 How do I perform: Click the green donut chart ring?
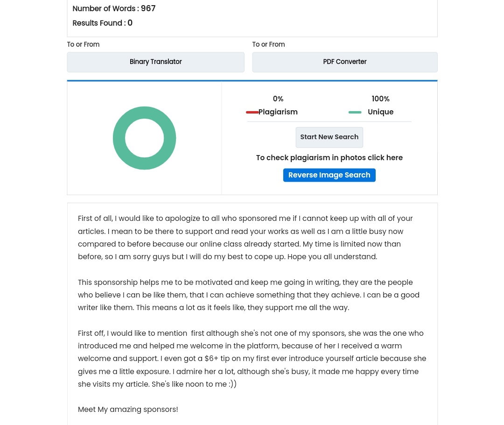[x=119, y=138]
